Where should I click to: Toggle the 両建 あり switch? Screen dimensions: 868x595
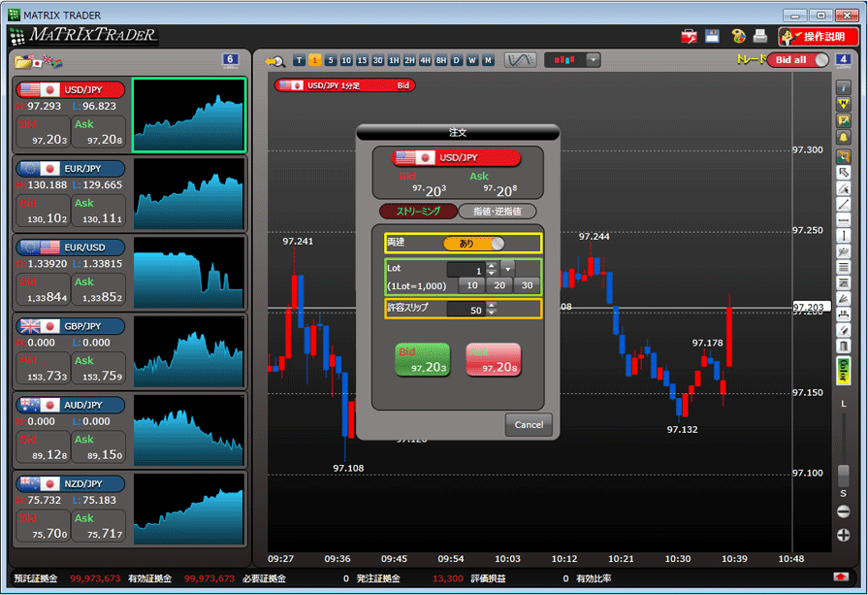click(x=473, y=244)
